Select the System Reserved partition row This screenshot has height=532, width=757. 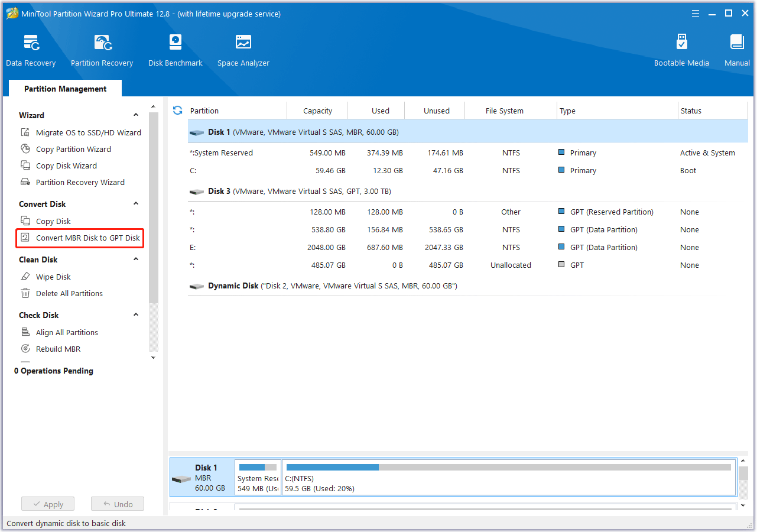[x=468, y=153]
